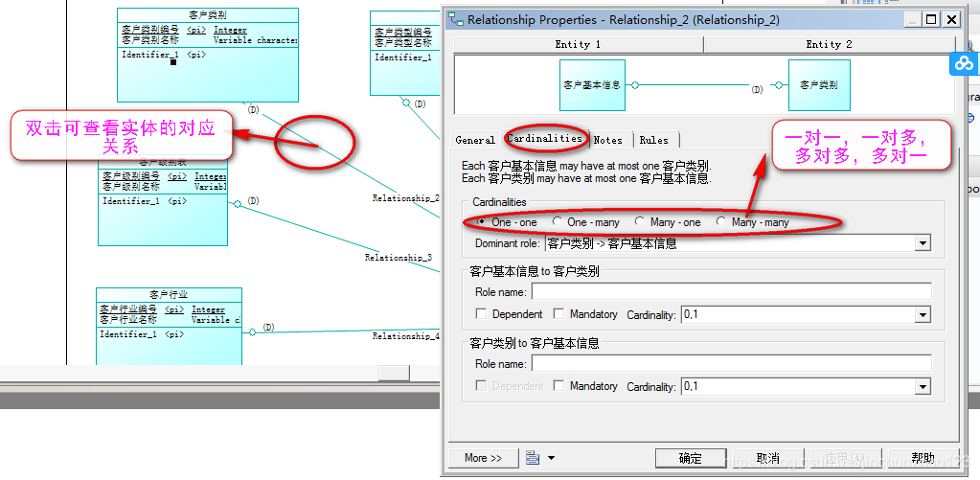
Task: Click the Entity 2 header button
Action: click(x=829, y=44)
